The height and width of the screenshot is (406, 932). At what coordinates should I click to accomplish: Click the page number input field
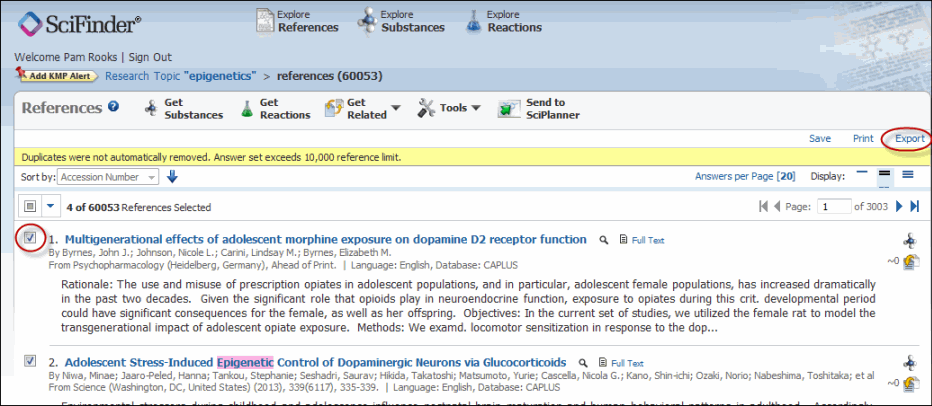pos(833,206)
